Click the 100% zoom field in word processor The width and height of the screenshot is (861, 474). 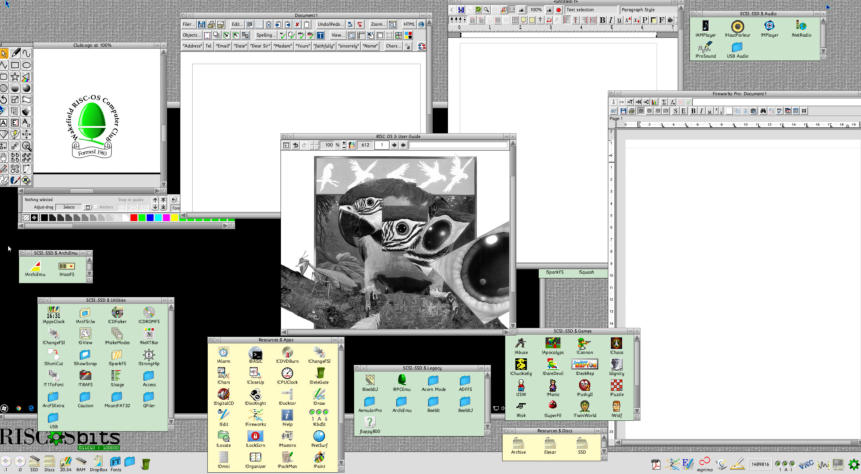pyautogui.click(x=536, y=10)
